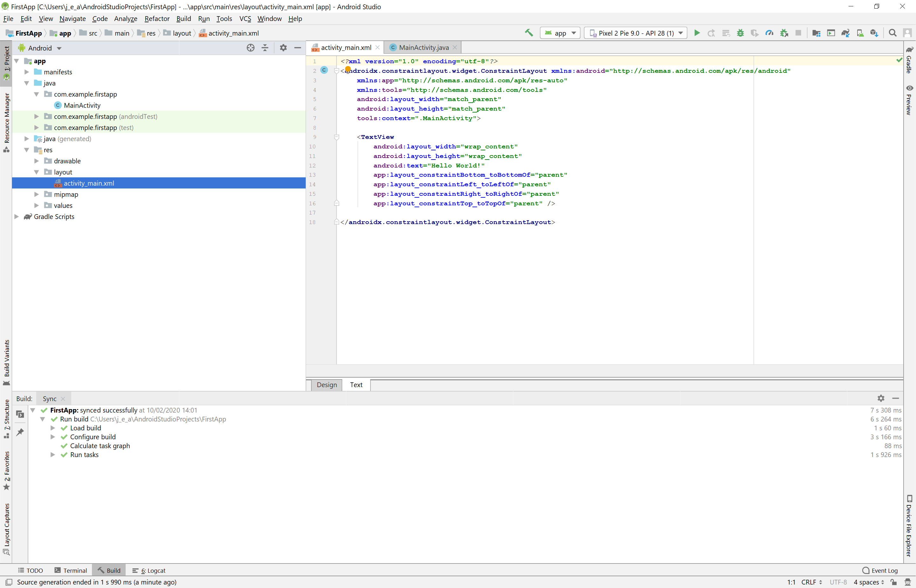Click Apply Changes and Restart Activity icon

click(711, 33)
